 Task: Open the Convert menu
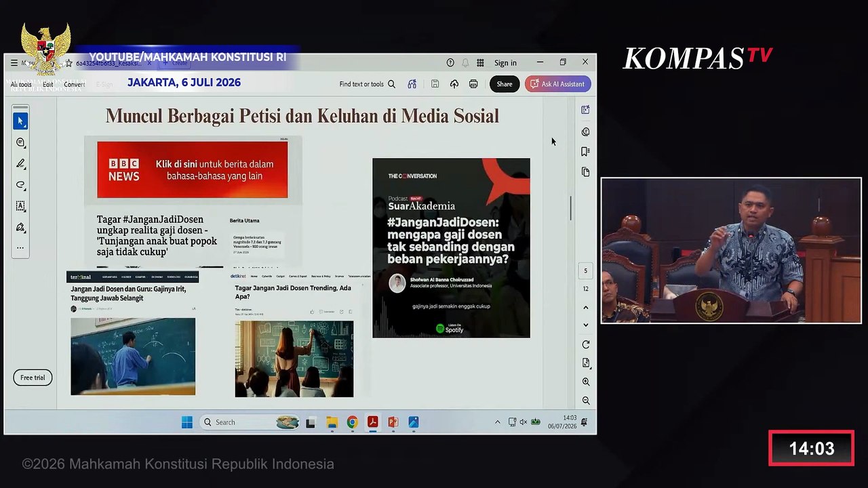(x=75, y=85)
